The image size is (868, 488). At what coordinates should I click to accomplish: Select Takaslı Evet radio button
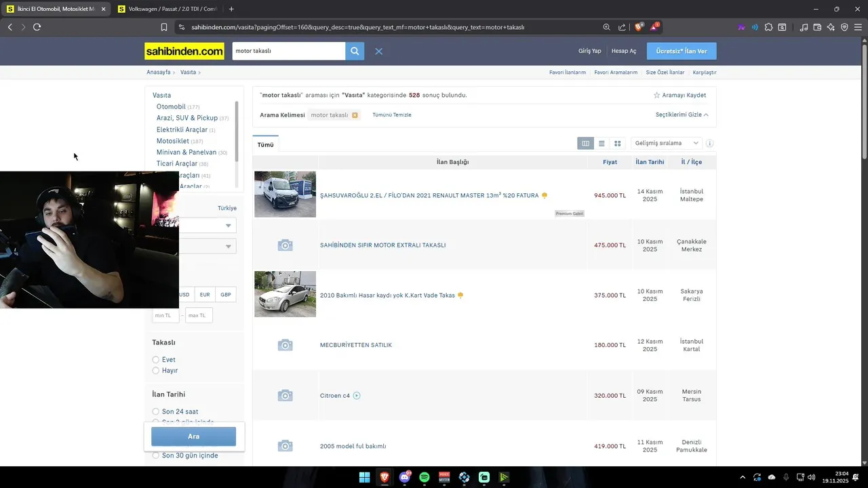[156, 360]
